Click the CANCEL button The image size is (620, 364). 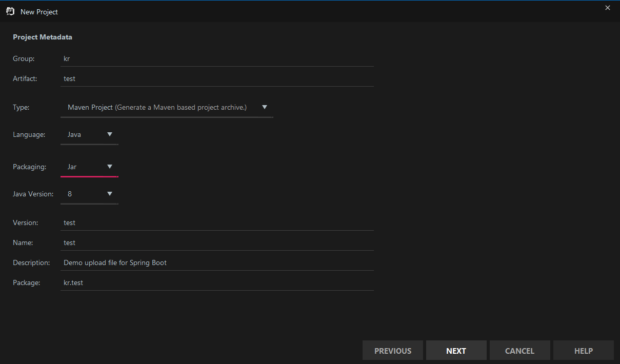[519, 351]
